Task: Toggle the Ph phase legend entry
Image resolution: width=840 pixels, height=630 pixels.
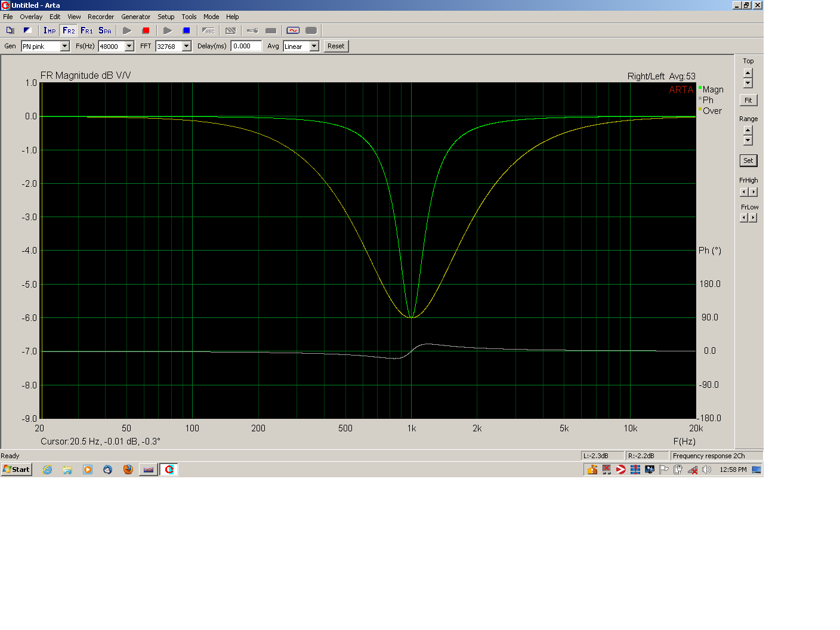Action: tap(706, 100)
